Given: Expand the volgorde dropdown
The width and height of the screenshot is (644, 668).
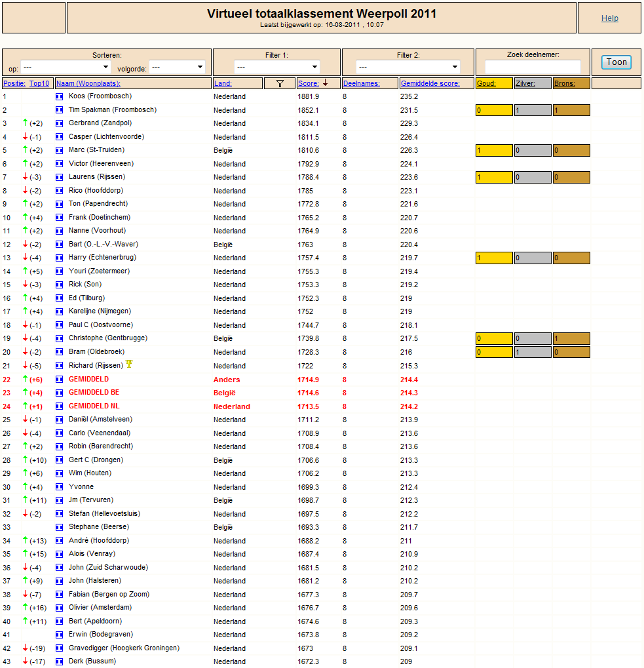Looking at the screenshot, I should (x=177, y=67).
